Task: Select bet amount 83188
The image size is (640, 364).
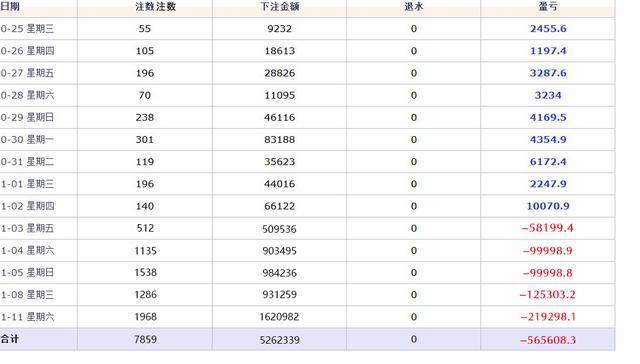Action: [x=280, y=140]
